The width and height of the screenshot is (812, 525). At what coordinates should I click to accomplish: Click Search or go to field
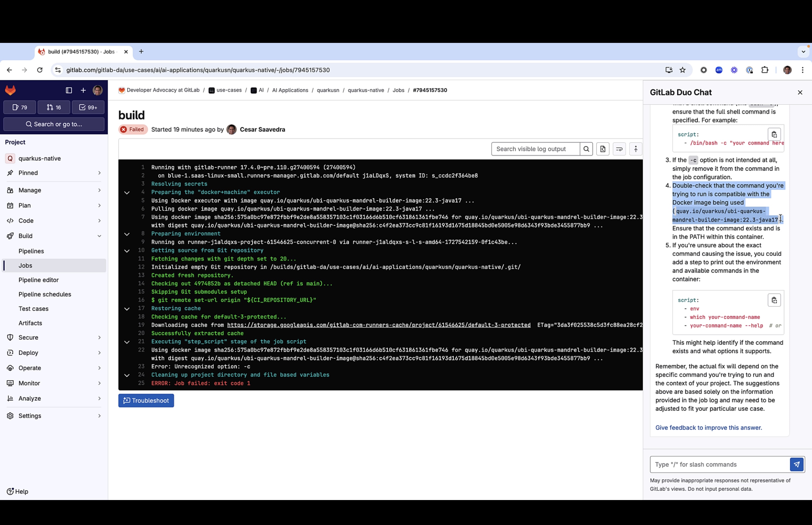coord(54,124)
